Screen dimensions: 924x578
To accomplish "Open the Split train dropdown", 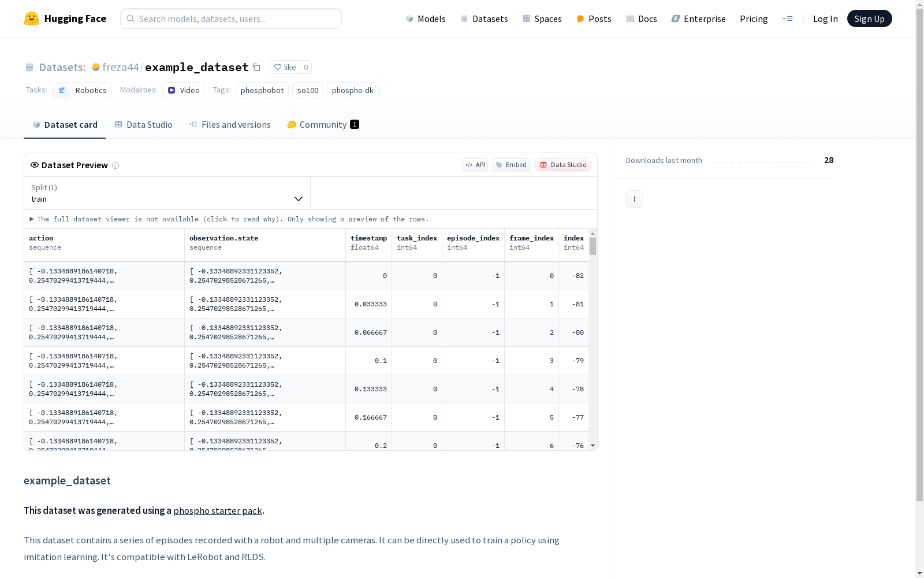I will 167,193.
